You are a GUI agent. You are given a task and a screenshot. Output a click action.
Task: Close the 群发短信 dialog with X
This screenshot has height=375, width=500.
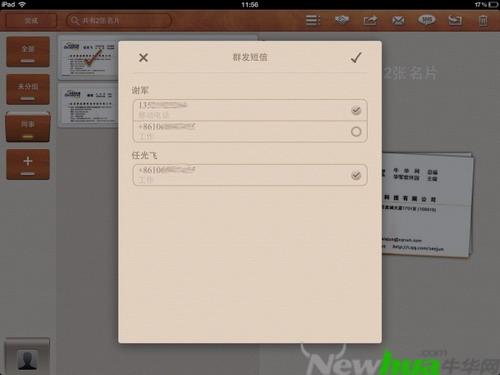tap(143, 58)
